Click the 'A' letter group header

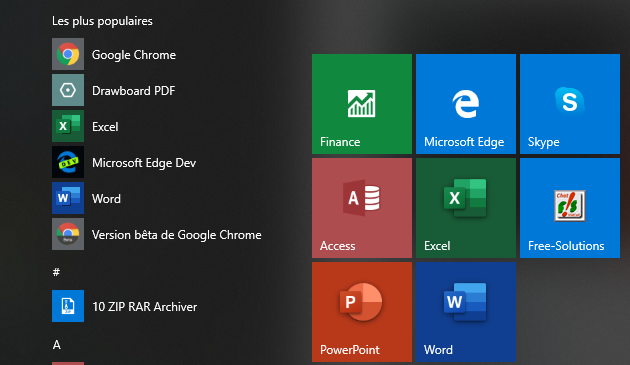(57, 345)
